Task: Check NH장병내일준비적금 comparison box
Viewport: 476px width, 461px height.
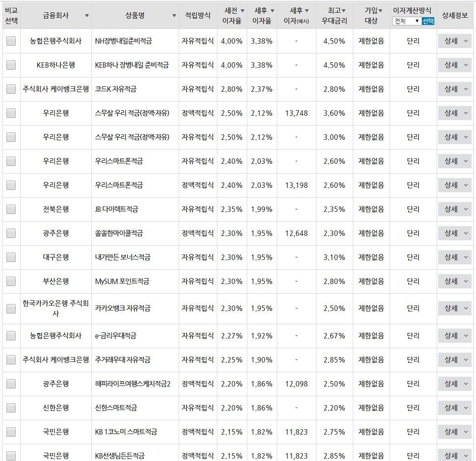Action: point(11,41)
